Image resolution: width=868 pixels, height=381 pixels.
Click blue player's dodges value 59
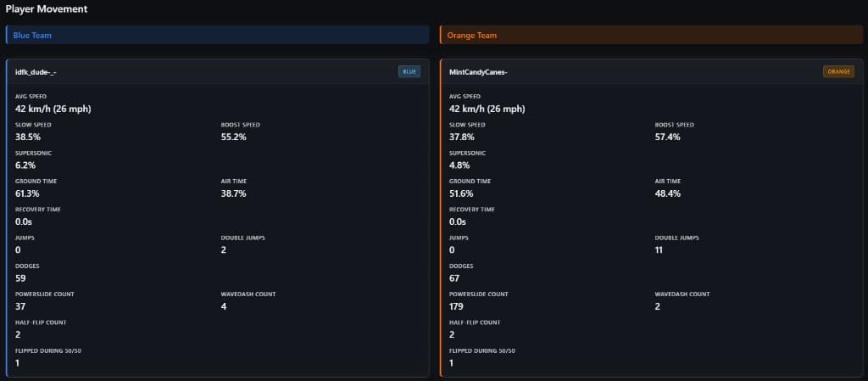[21, 278]
